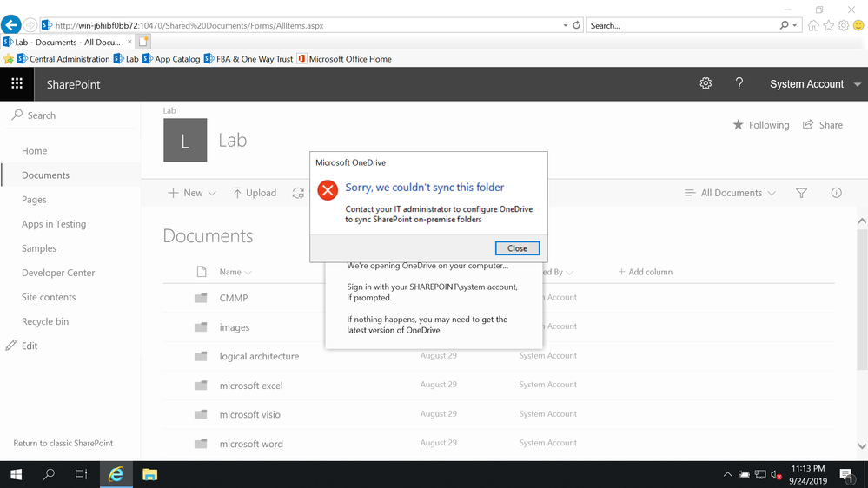Select the Lab - Documents browser tab

click(x=68, y=42)
